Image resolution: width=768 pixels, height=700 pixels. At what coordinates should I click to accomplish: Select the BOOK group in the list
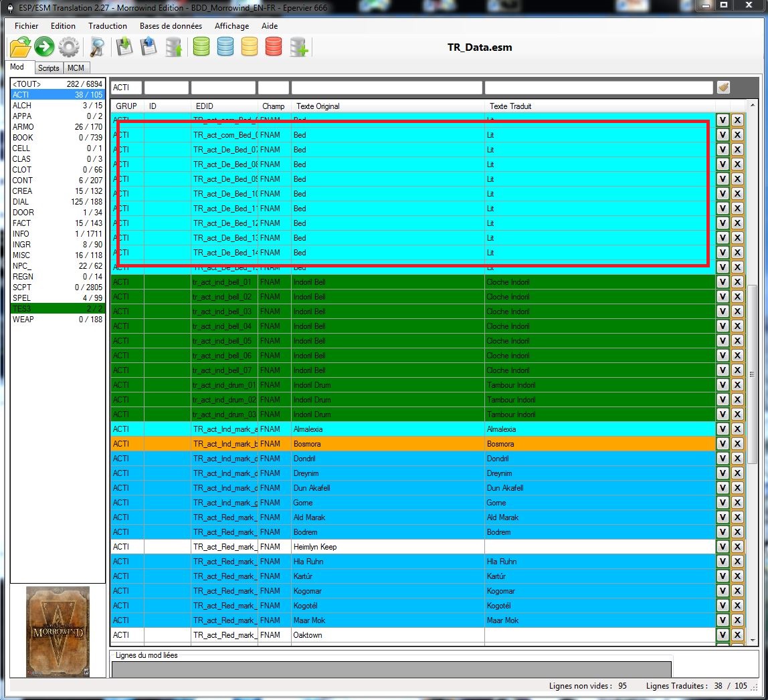click(x=58, y=138)
